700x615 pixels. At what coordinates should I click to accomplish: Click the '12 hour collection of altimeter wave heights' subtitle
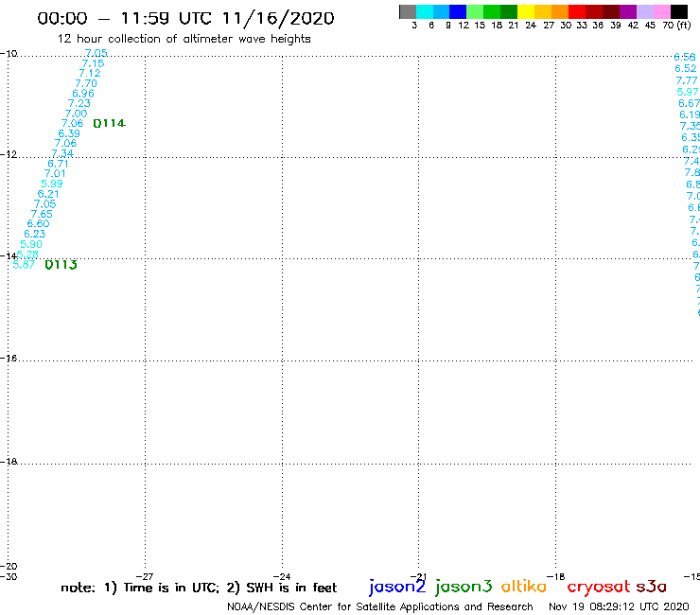point(184,40)
